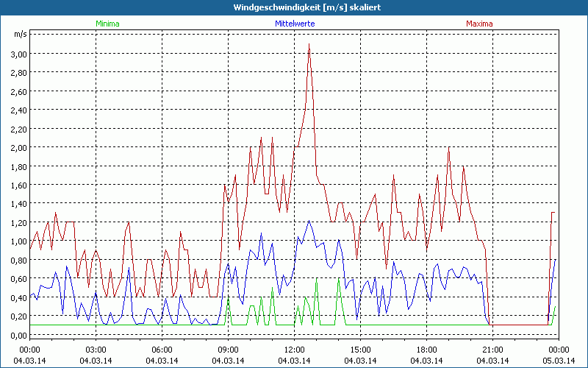Select the 06:00 time axis marker
588x368 pixels.
tap(162, 350)
